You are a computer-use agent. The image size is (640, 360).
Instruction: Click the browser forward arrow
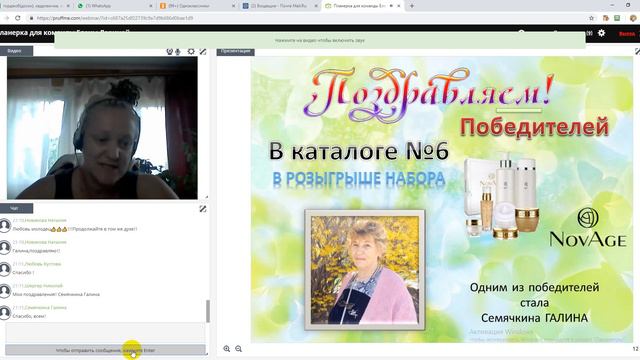coord(6,18)
